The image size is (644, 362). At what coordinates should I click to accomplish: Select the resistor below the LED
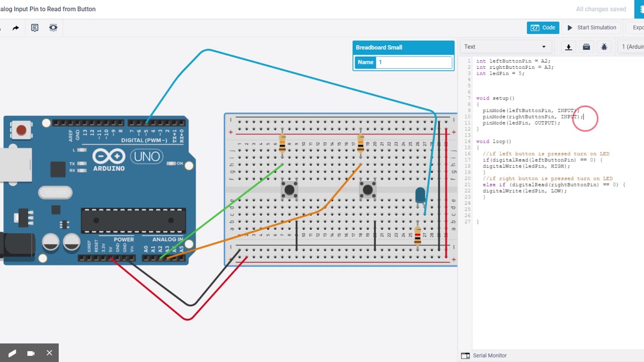coord(417,235)
